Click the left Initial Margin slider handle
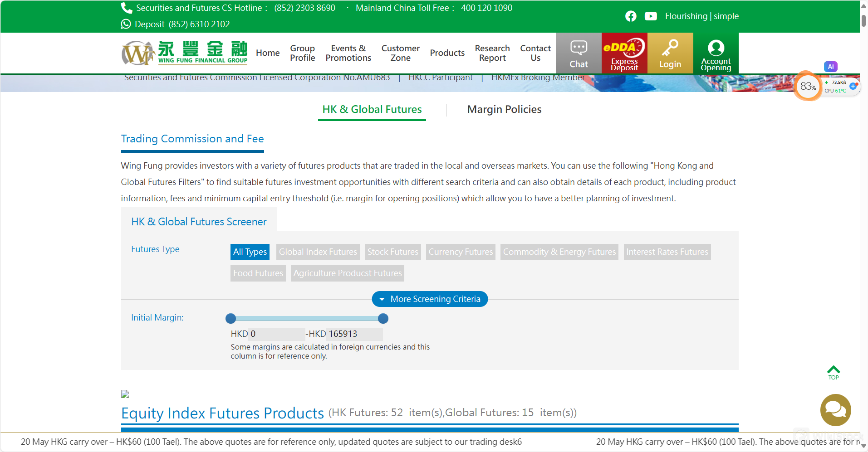Image resolution: width=868 pixels, height=452 pixels. 230,319
